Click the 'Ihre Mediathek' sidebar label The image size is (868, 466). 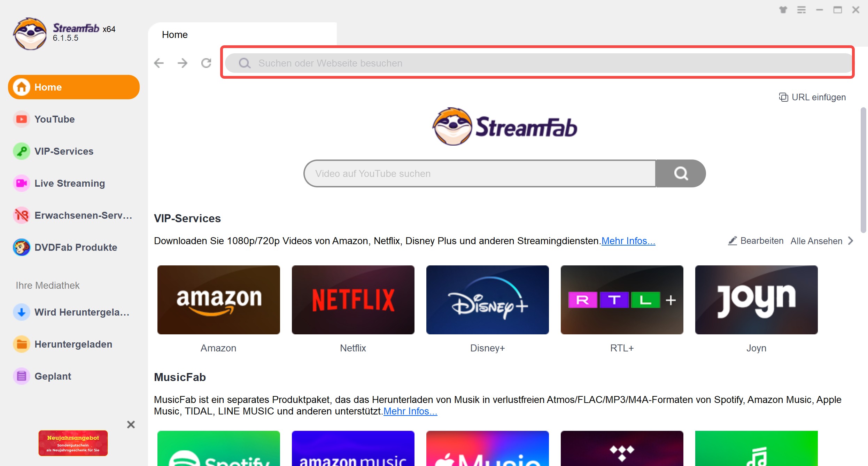pyautogui.click(x=48, y=285)
